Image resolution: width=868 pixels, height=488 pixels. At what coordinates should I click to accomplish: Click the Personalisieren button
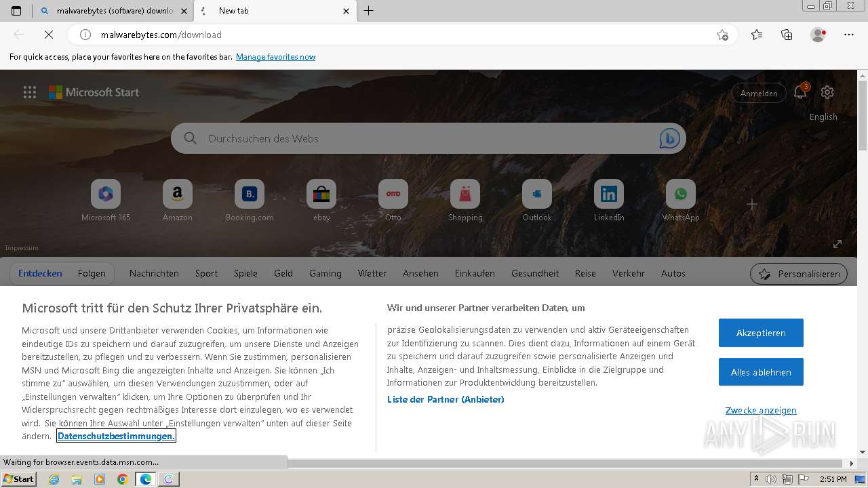799,274
